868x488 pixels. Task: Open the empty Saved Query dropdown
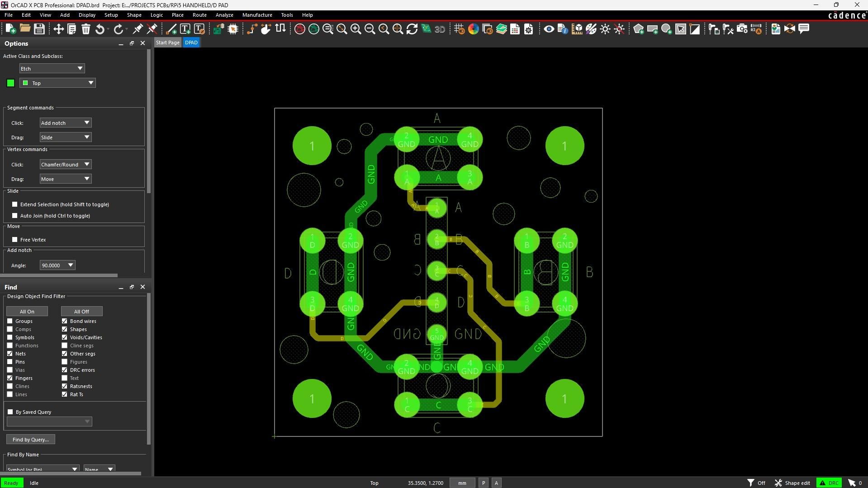[49, 422]
